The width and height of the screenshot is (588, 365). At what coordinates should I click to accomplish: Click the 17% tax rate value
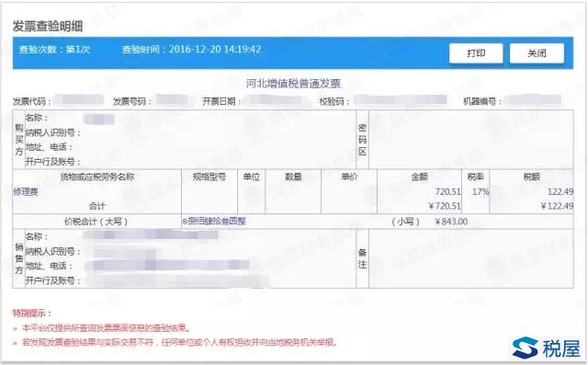pyautogui.click(x=481, y=191)
